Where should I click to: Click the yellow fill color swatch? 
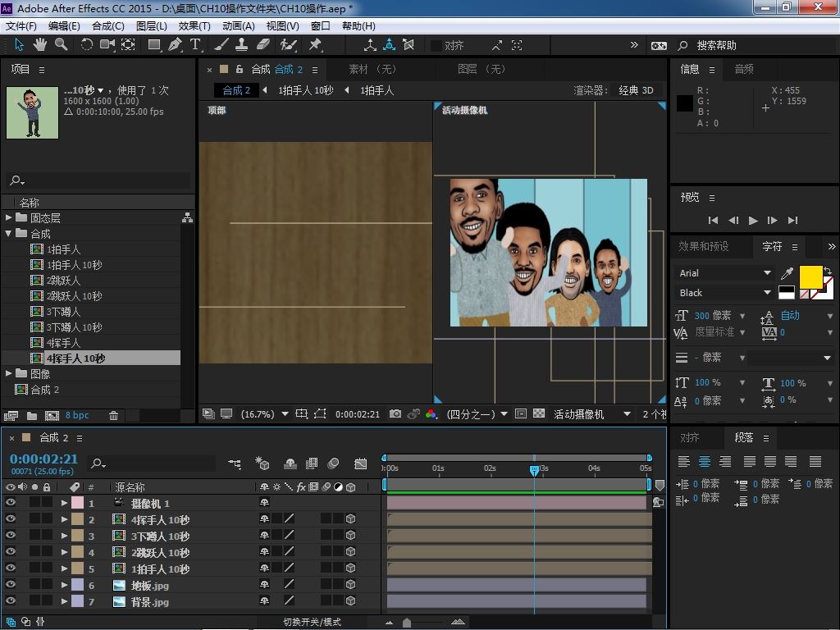click(810, 277)
